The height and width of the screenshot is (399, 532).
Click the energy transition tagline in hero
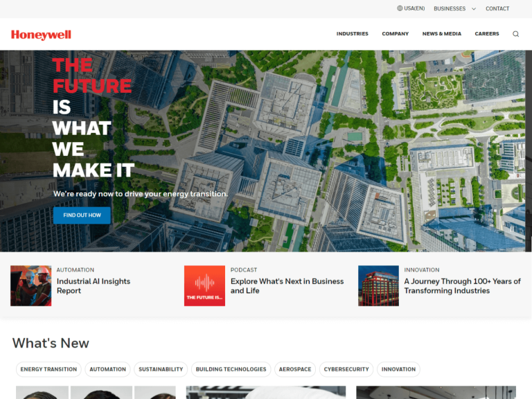click(x=141, y=194)
